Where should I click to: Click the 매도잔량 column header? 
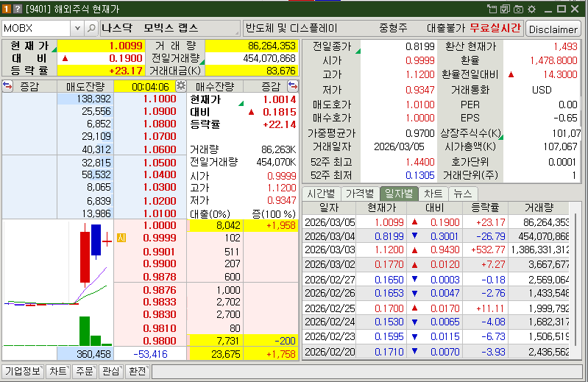(85, 87)
